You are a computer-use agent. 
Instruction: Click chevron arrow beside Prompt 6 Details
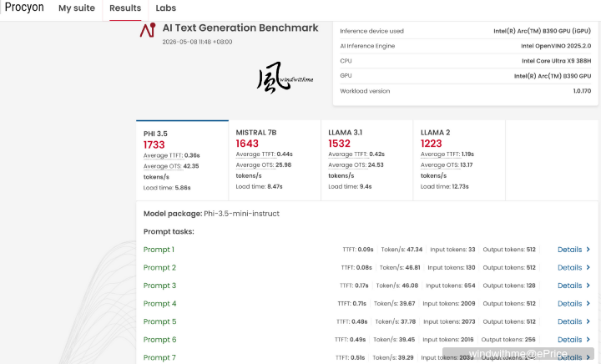588,340
